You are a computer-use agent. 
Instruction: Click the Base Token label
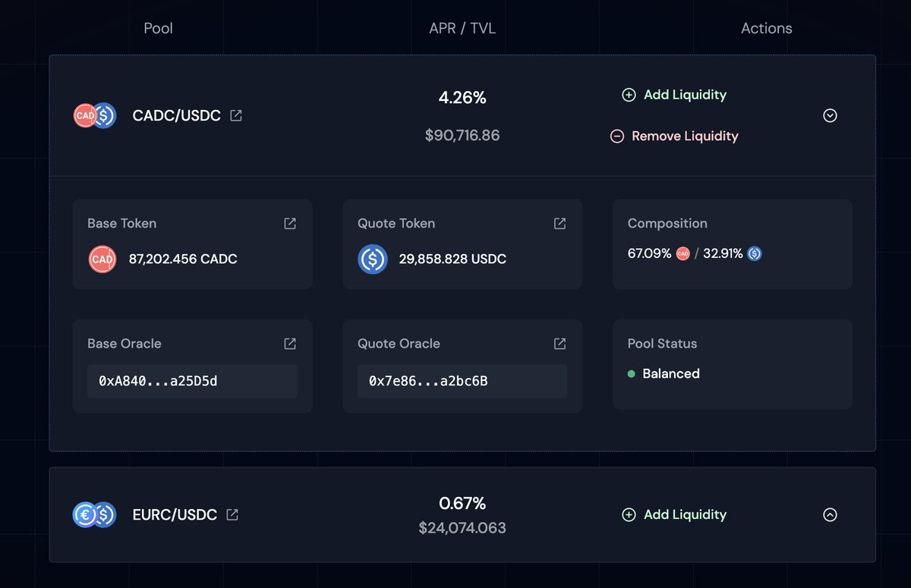[x=121, y=224]
